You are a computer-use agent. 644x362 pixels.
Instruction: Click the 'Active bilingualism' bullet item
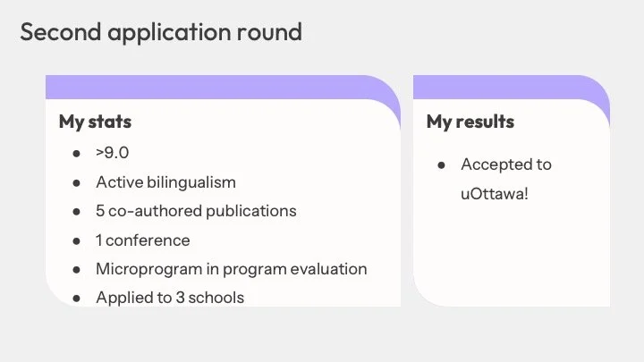tap(166, 182)
